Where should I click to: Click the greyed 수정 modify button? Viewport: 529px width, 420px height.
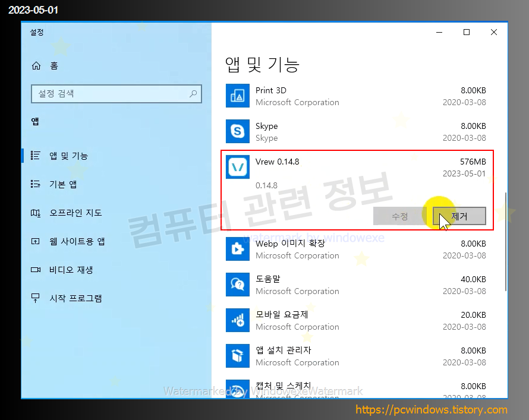pyautogui.click(x=400, y=216)
